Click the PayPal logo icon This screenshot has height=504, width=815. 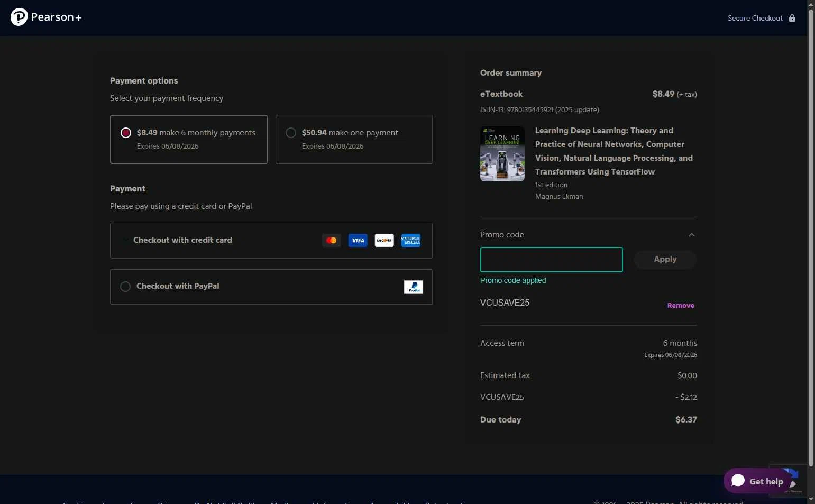(x=414, y=287)
